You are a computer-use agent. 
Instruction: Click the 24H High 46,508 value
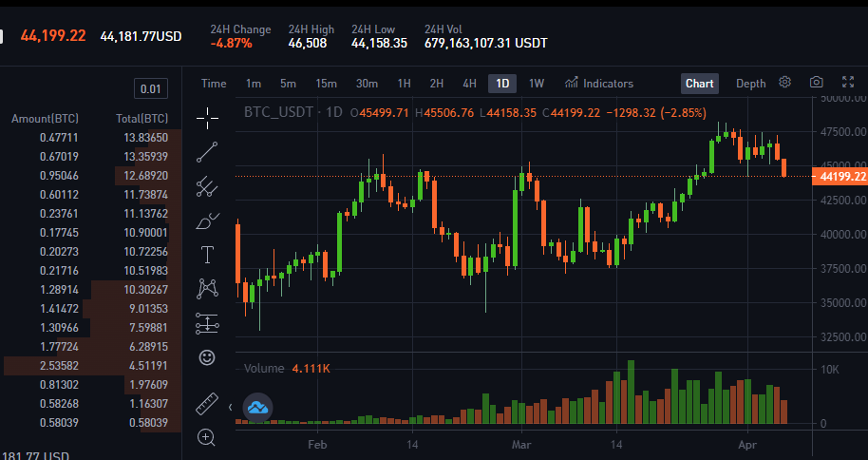point(308,43)
